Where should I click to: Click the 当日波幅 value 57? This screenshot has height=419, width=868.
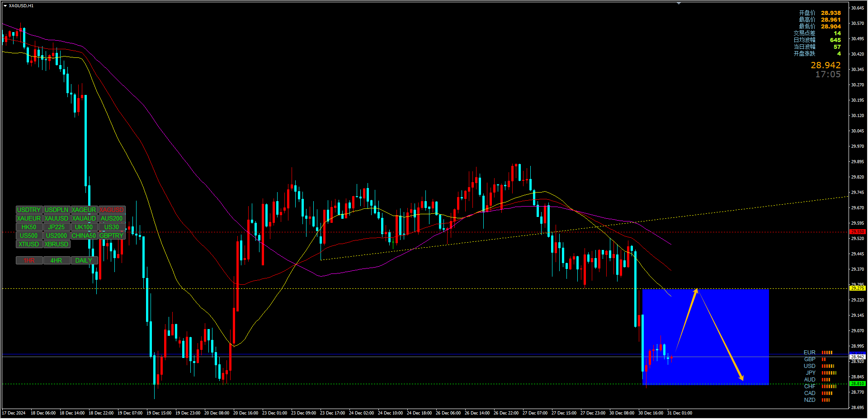coord(837,47)
